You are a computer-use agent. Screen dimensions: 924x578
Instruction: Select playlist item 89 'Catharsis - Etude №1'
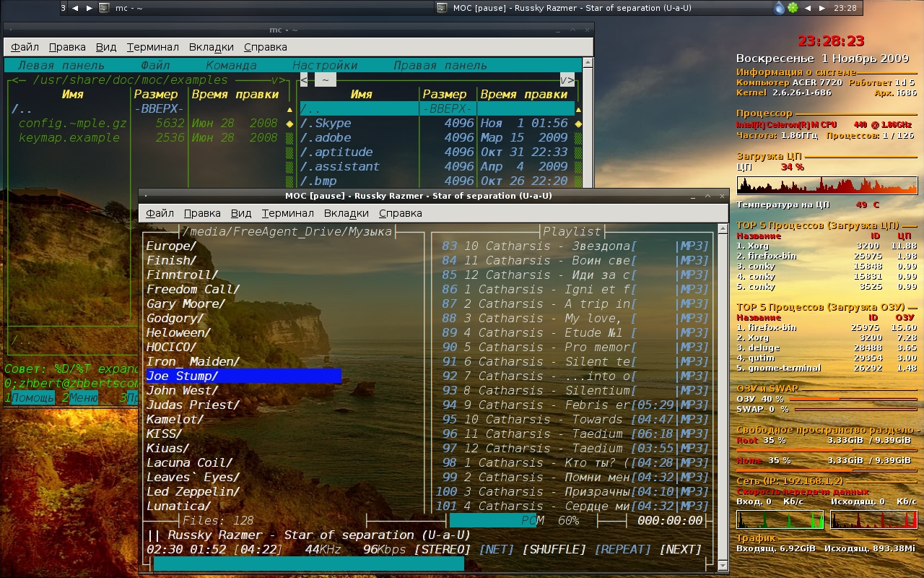572,332
